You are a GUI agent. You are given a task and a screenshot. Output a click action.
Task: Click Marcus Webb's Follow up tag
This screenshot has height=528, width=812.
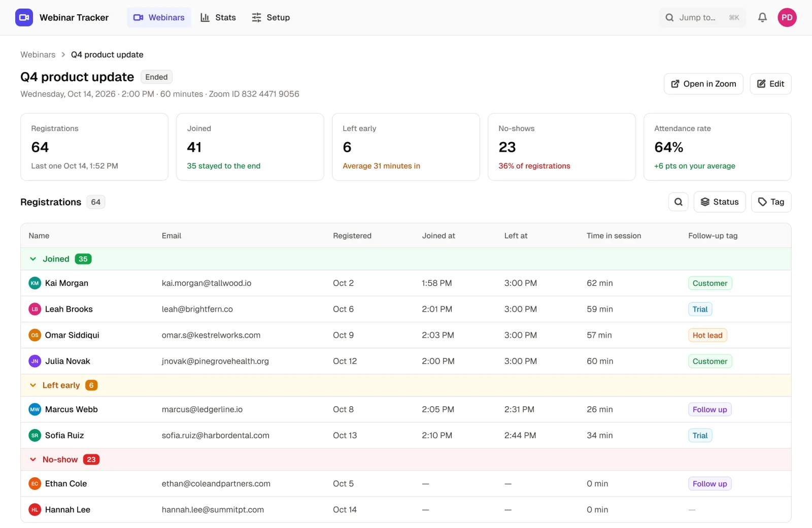pyautogui.click(x=709, y=410)
